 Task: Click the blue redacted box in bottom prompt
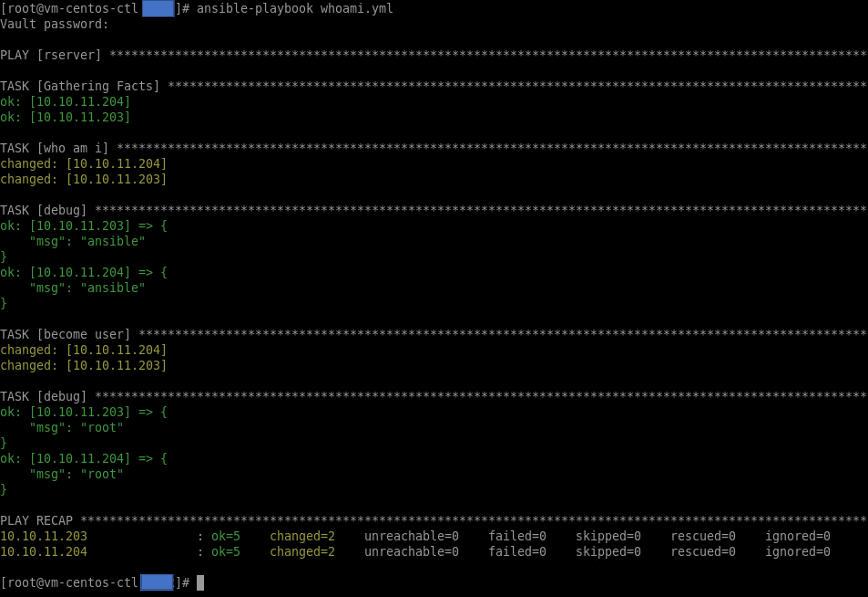(157, 582)
